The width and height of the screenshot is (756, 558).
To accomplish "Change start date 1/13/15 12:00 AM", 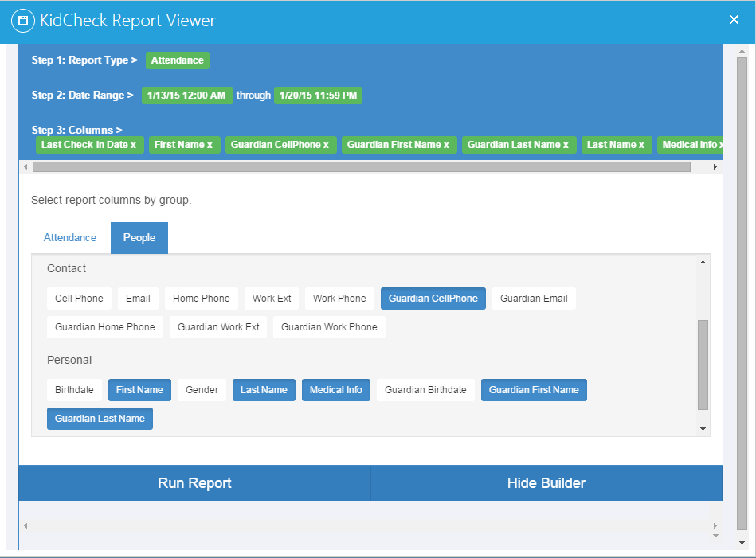I will 187,96.
